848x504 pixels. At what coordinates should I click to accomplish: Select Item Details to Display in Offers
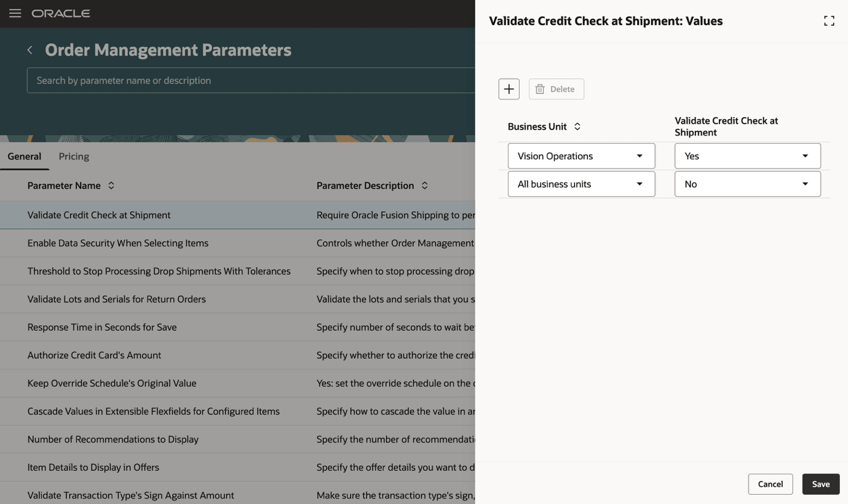pyautogui.click(x=237, y=467)
